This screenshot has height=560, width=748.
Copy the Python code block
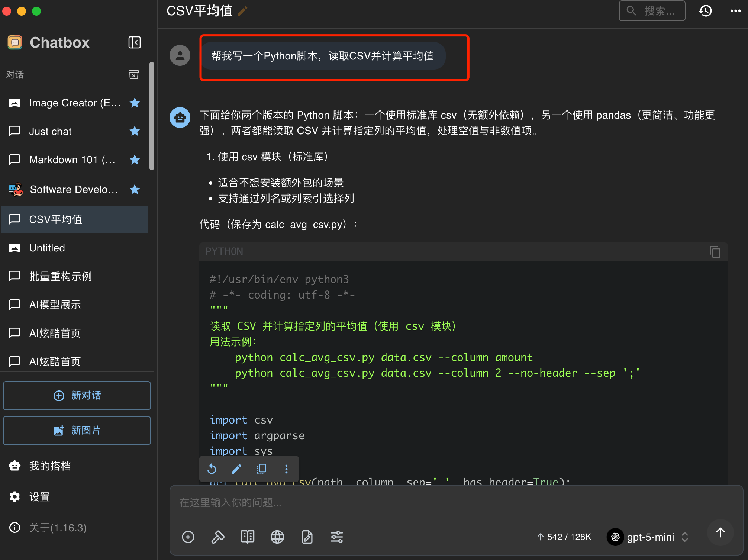pos(715,252)
